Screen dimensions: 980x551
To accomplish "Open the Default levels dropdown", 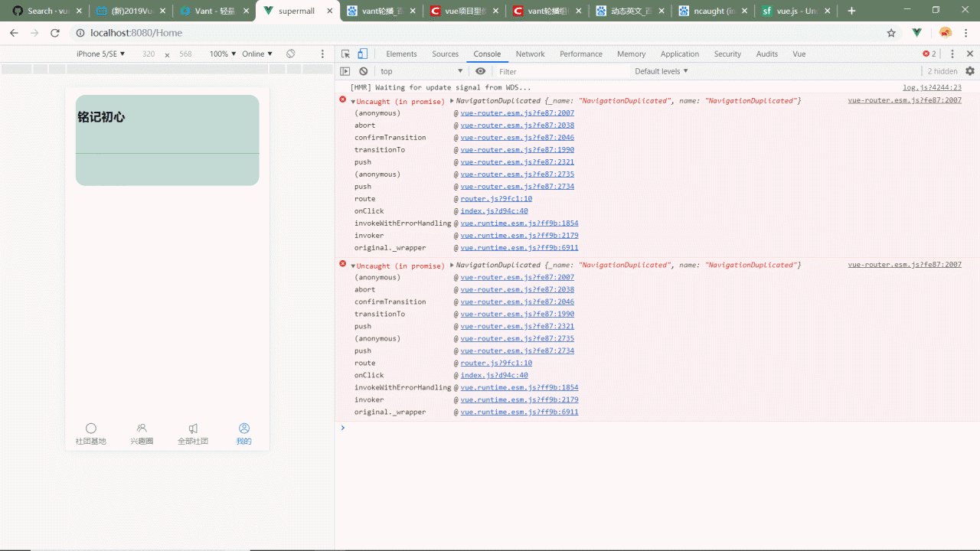I will tap(661, 71).
